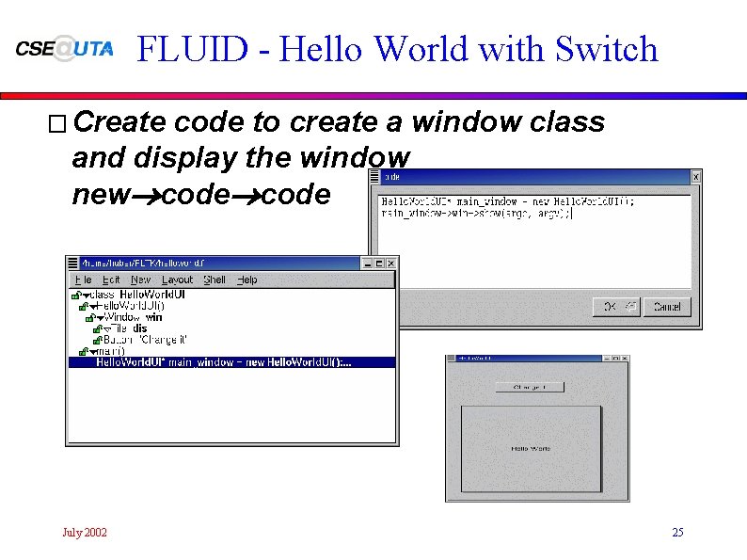
Task: Open the Edit menu in FLUID
Action: pyautogui.click(x=111, y=280)
